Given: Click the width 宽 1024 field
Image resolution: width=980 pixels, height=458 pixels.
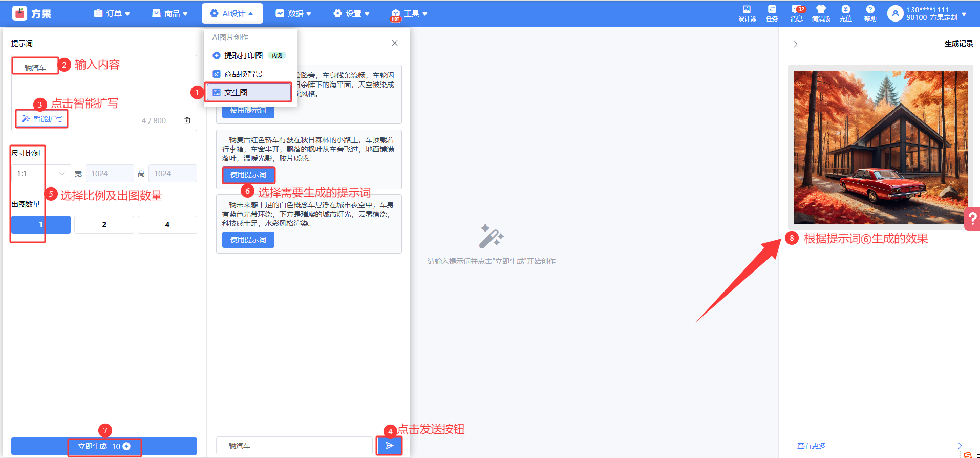Looking at the screenshot, I should click(x=110, y=174).
